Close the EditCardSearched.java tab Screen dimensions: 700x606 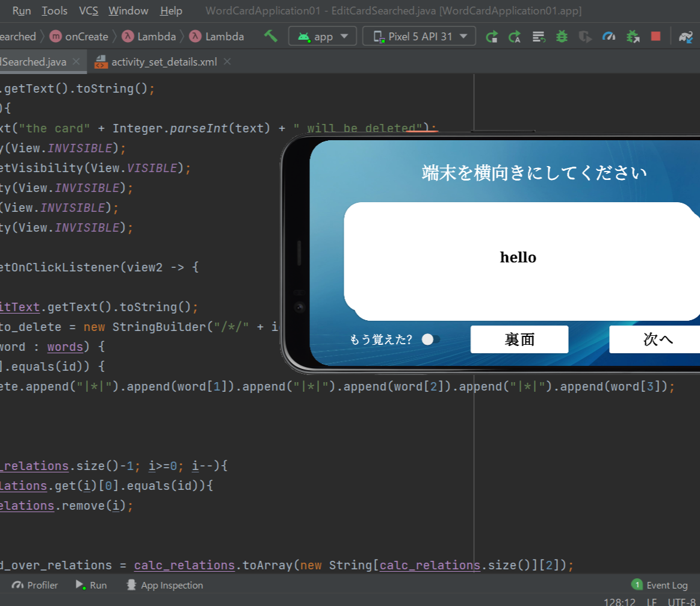click(76, 61)
